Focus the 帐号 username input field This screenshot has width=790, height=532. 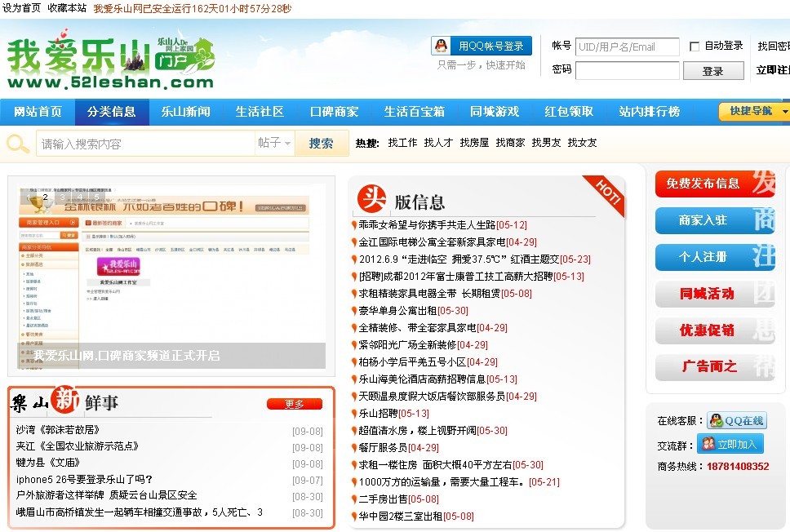click(x=628, y=47)
